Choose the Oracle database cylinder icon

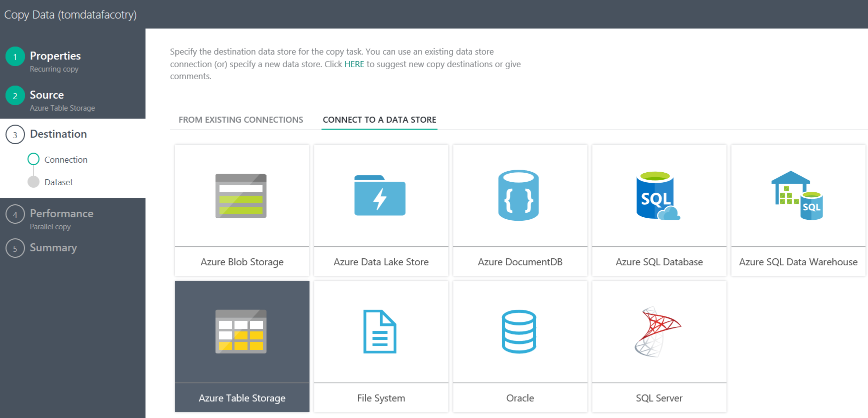pyautogui.click(x=519, y=331)
